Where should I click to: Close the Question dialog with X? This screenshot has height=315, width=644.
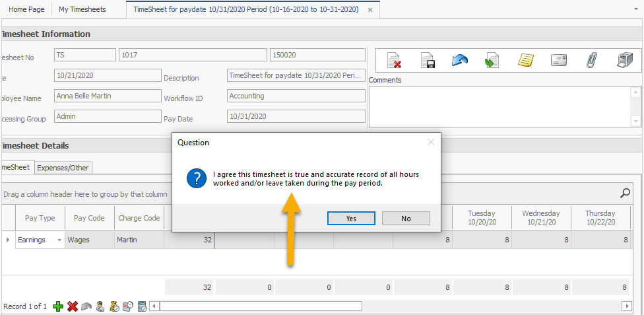click(x=431, y=142)
